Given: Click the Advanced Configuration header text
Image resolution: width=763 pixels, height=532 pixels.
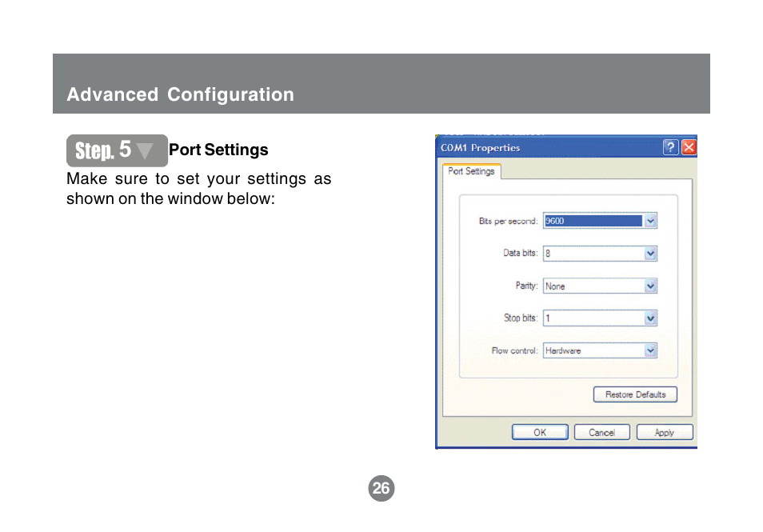Looking at the screenshot, I should click(180, 94).
